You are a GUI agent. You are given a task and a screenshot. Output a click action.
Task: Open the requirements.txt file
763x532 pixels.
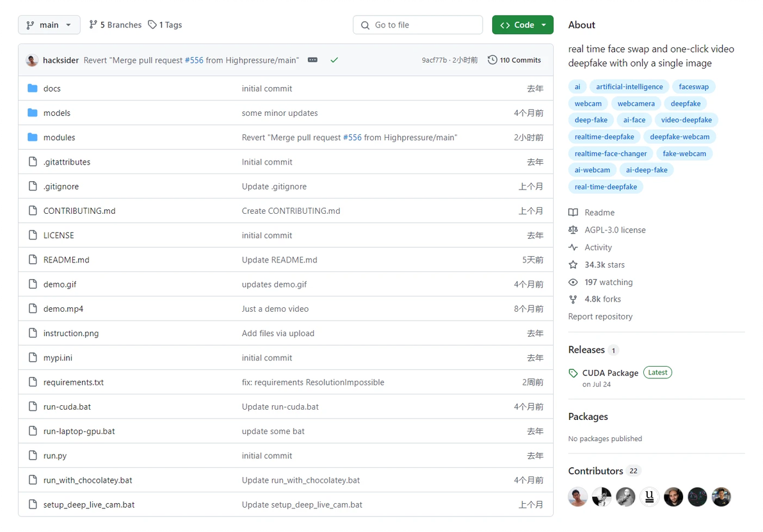74,382
